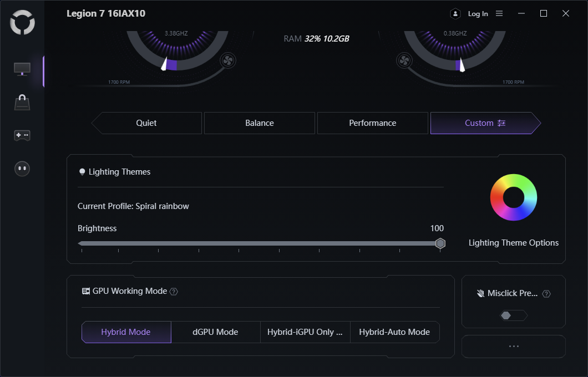Click the Lighting Themes heading
Image resolution: width=588 pixels, height=377 pixels.
119,172
